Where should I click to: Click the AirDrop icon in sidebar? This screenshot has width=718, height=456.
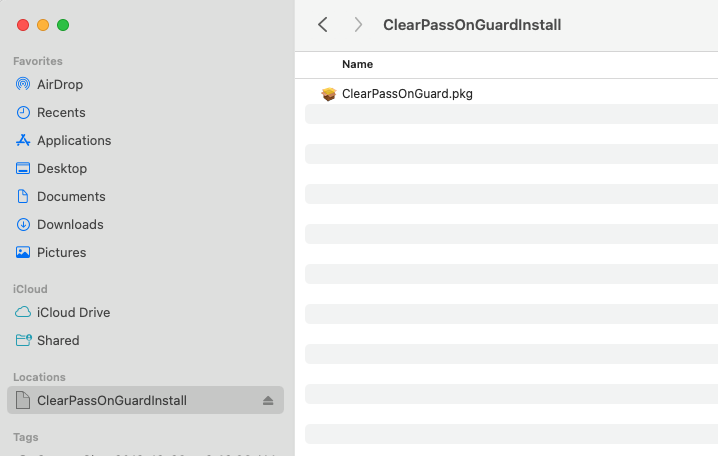point(23,85)
